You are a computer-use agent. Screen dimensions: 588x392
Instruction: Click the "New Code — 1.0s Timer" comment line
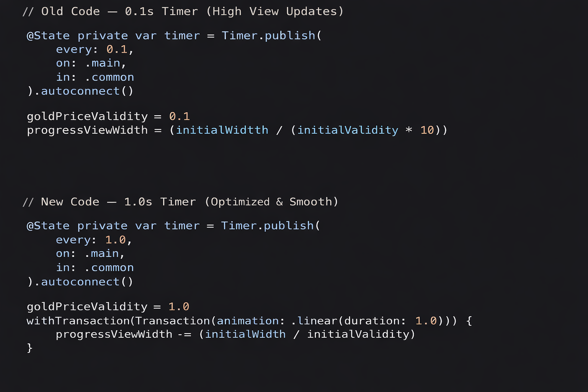[180, 202]
